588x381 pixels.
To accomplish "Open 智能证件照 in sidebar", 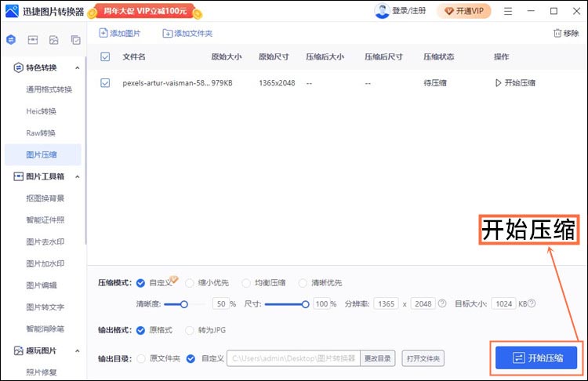I will [45, 220].
